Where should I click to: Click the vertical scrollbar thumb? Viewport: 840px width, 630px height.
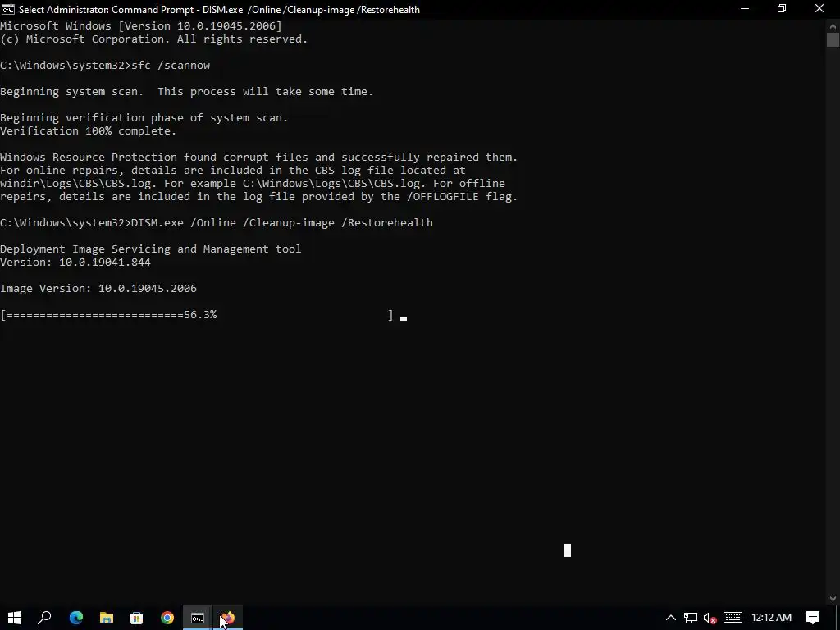pyautogui.click(x=833, y=39)
